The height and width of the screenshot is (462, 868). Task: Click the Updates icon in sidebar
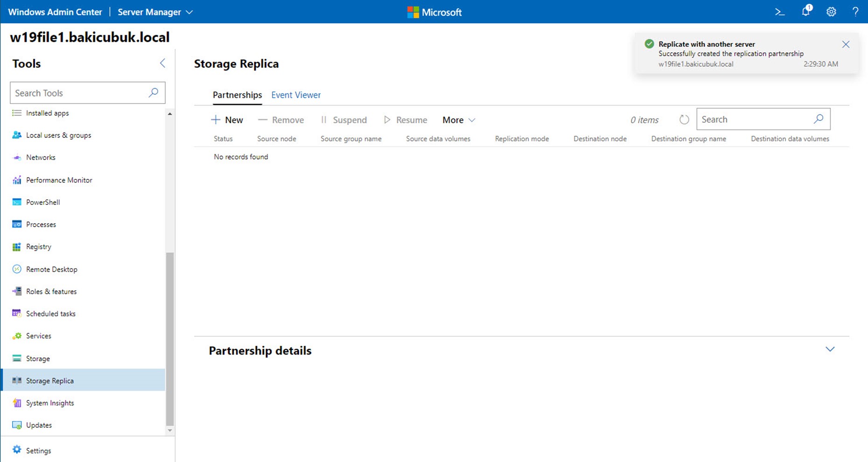pyautogui.click(x=17, y=425)
